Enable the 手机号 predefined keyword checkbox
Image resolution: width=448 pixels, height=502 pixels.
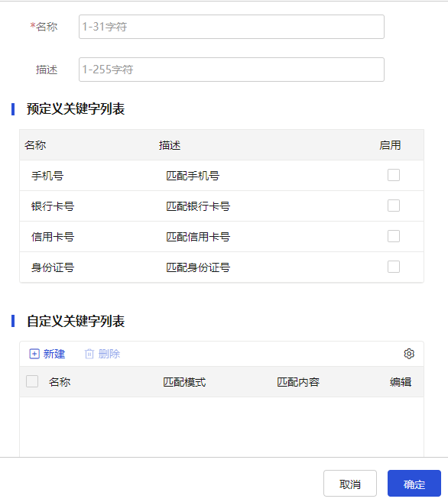pyautogui.click(x=394, y=175)
